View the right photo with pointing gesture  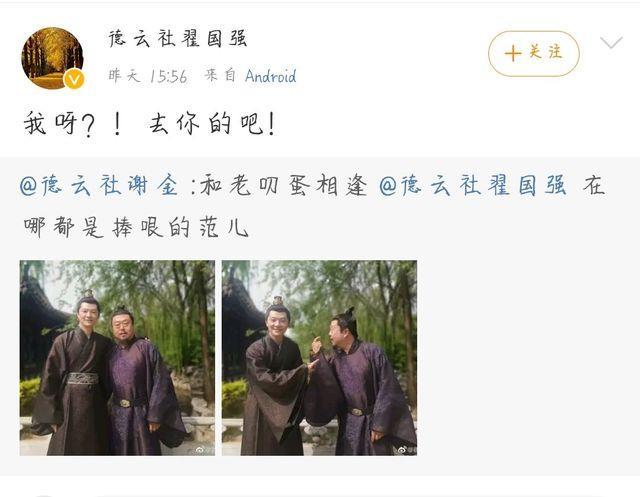click(x=319, y=358)
